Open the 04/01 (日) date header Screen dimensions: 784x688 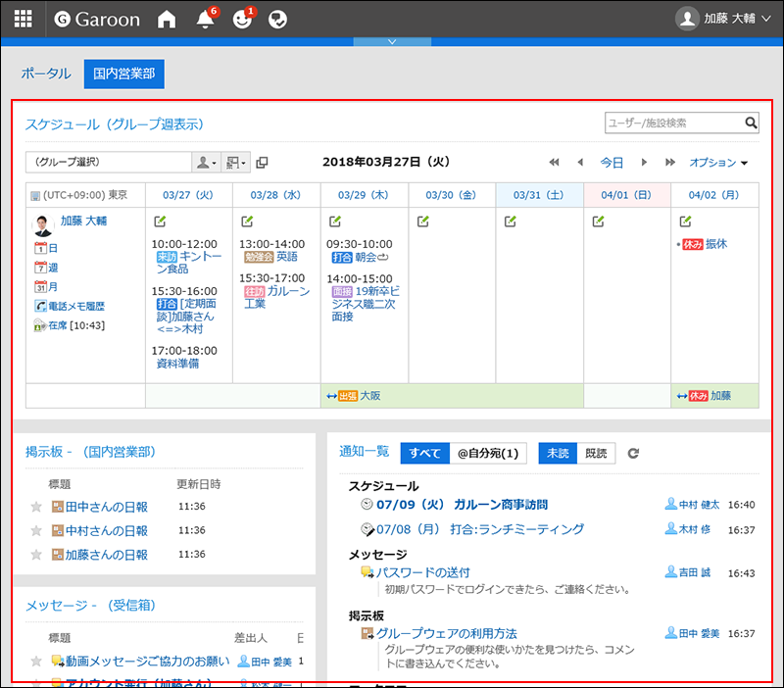tap(626, 195)
